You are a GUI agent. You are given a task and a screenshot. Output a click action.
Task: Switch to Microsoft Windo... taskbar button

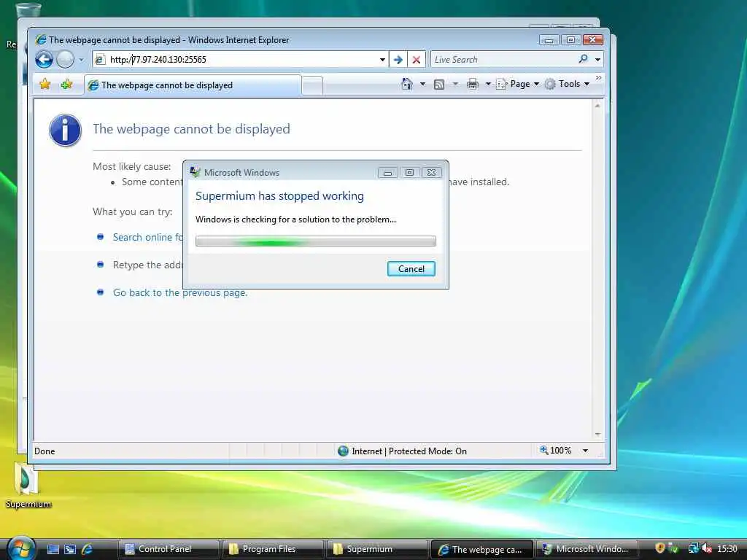pyautogui.click(x=587, y=549)
